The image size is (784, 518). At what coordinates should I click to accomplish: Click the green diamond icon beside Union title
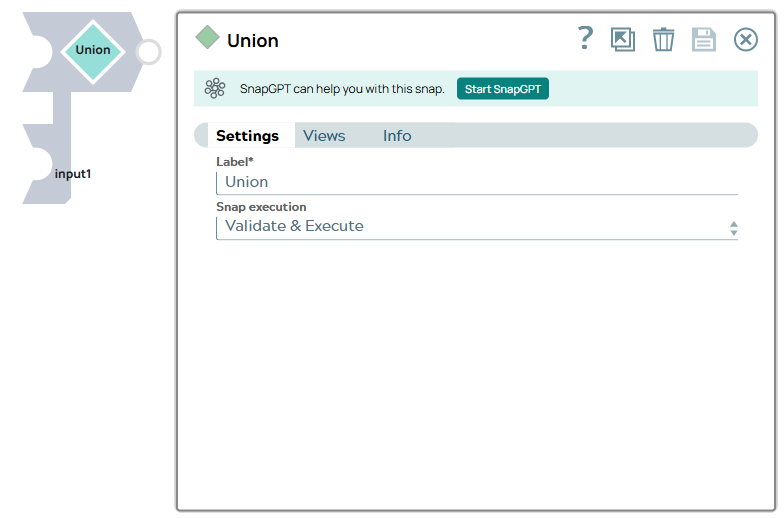207,39
